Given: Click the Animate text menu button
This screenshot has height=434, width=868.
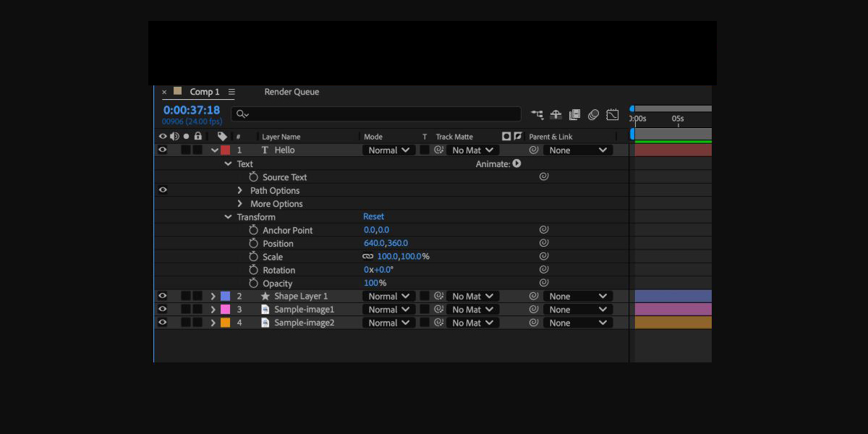Looking at the screenshot, I should click(x=516, y=164).
